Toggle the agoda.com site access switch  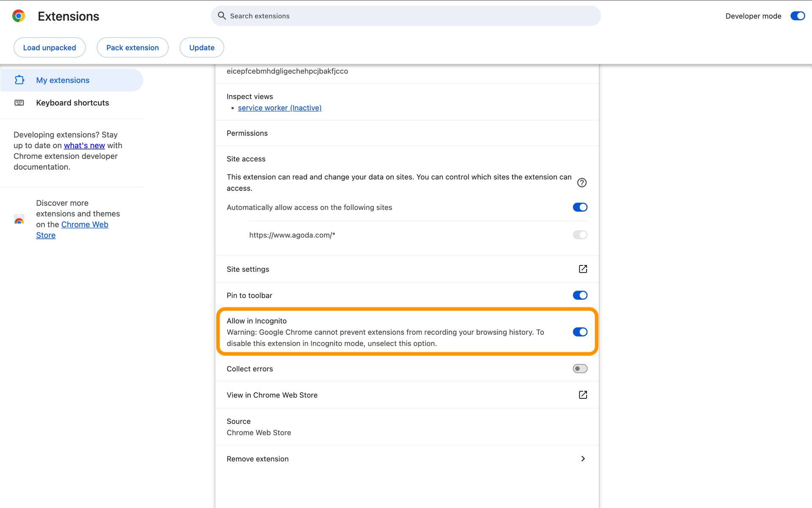tap(580, 235)
